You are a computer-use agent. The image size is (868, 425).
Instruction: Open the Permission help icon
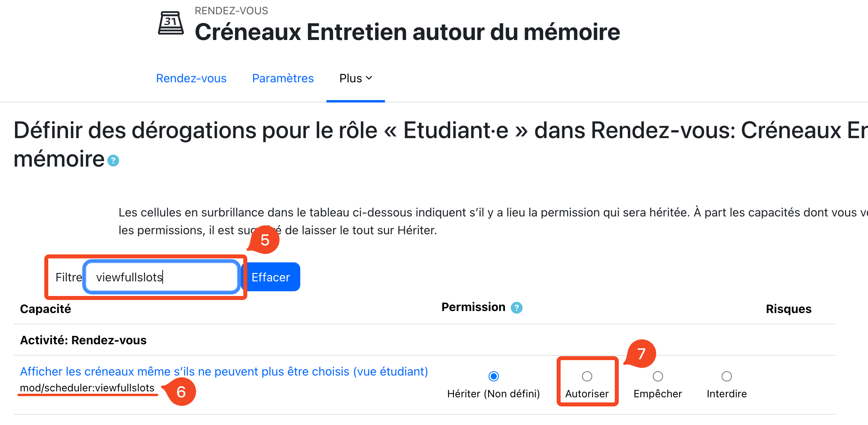pyautogui.click(x=517, y=307)
